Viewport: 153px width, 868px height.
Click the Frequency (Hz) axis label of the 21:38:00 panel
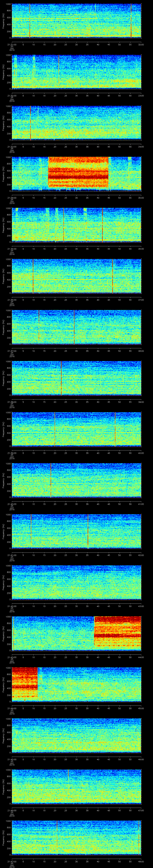coord(4,378)
